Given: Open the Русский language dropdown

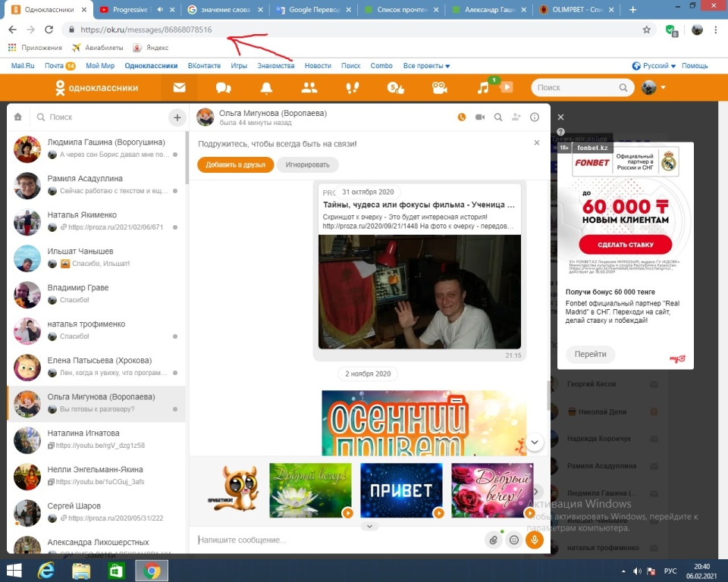Looking at the screenshot, I should click(x=654, y=66).
